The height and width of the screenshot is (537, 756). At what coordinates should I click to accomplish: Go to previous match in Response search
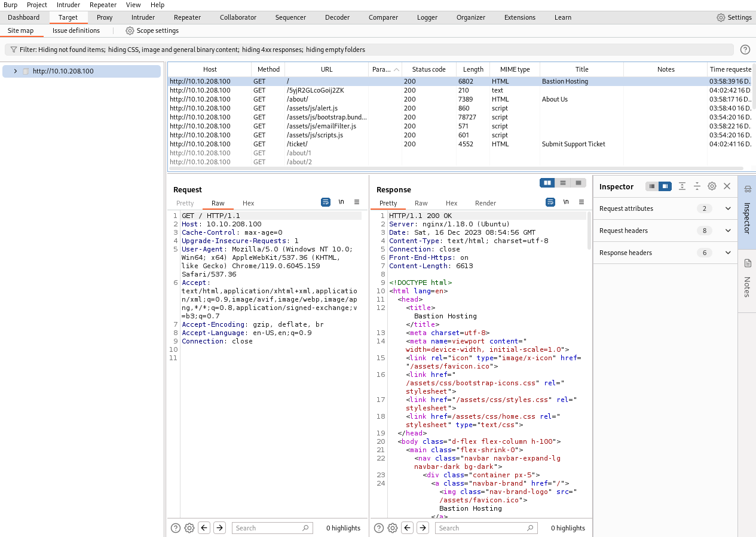[408, 528]
